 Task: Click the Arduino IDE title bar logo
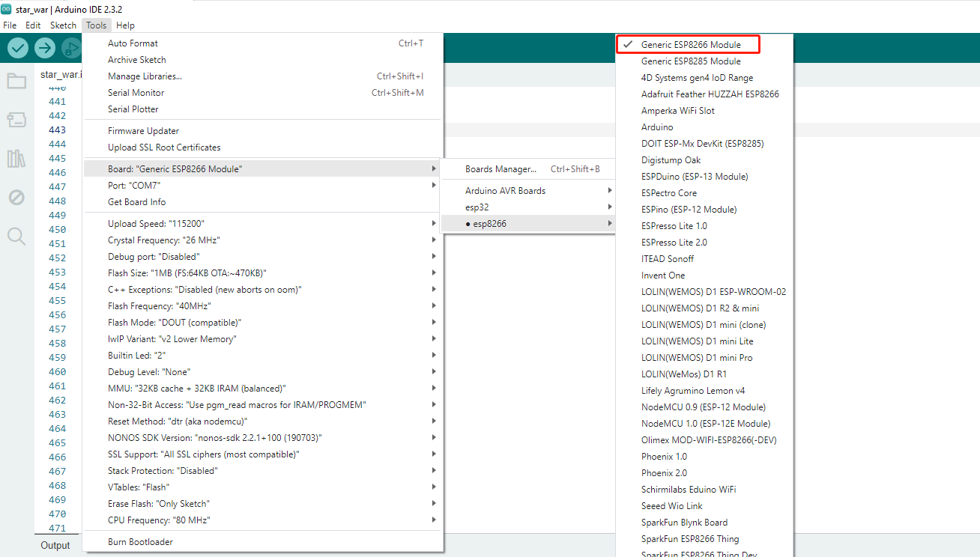click(x=7, y=9)
